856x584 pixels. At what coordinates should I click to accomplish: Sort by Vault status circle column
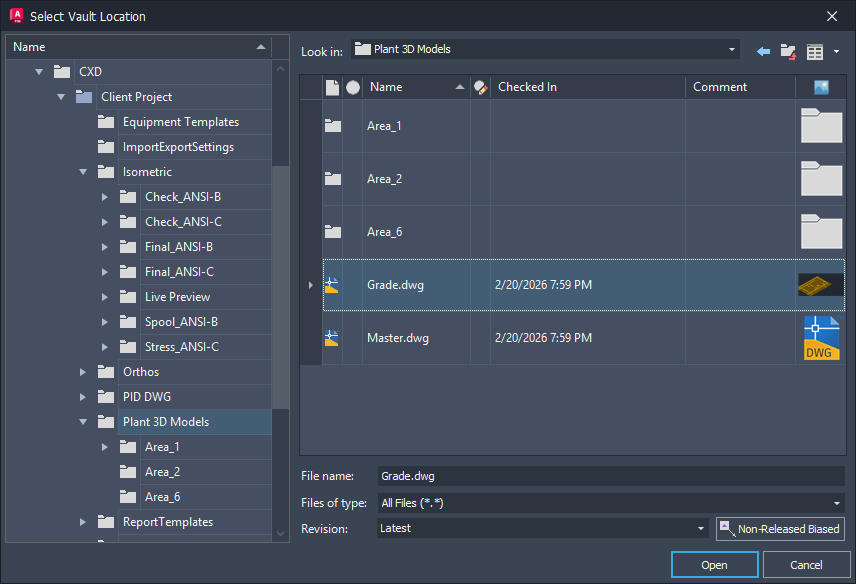pos(353,87)
